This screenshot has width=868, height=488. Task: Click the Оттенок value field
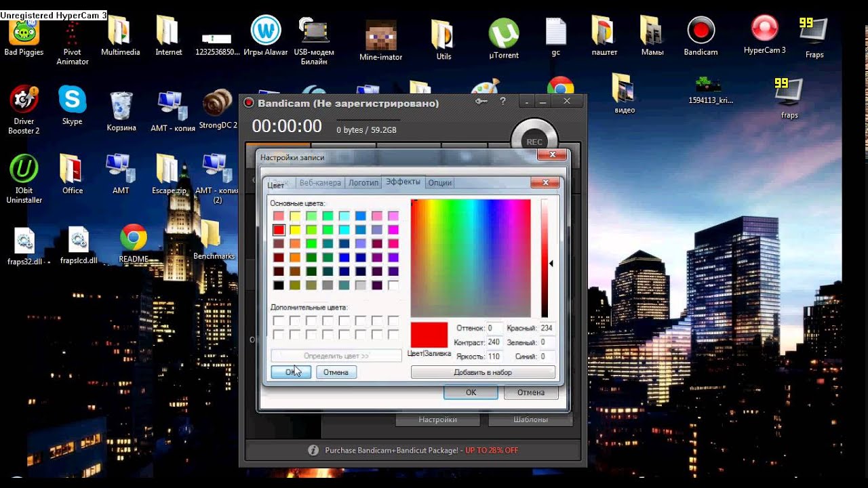pyautogui.click(x=494, y=328)
